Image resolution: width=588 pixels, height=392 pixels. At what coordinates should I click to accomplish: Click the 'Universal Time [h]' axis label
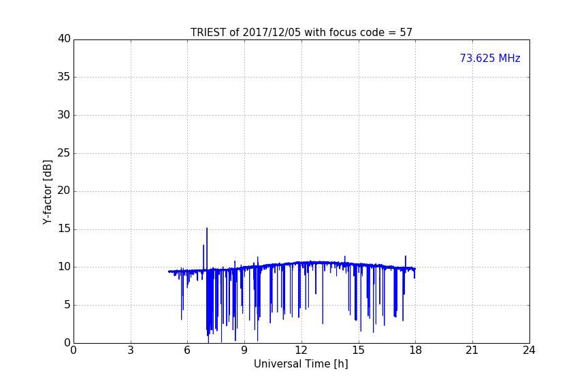click(x=301, y=364)
